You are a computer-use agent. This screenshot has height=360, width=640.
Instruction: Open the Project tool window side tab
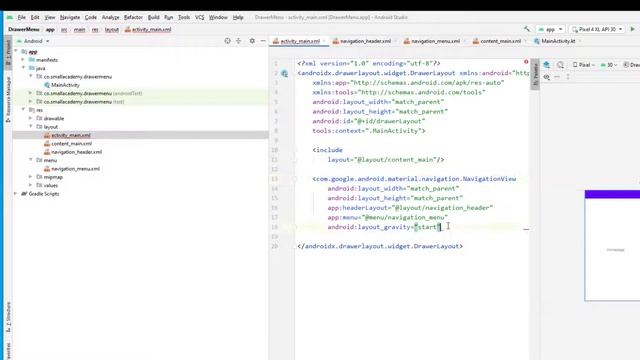click(8, 52)
